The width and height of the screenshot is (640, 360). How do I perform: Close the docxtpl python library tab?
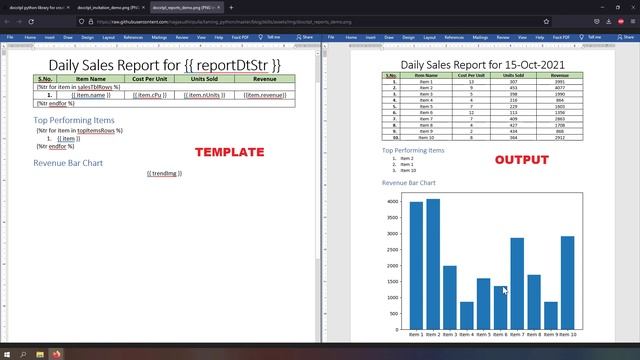coord(68,7)
